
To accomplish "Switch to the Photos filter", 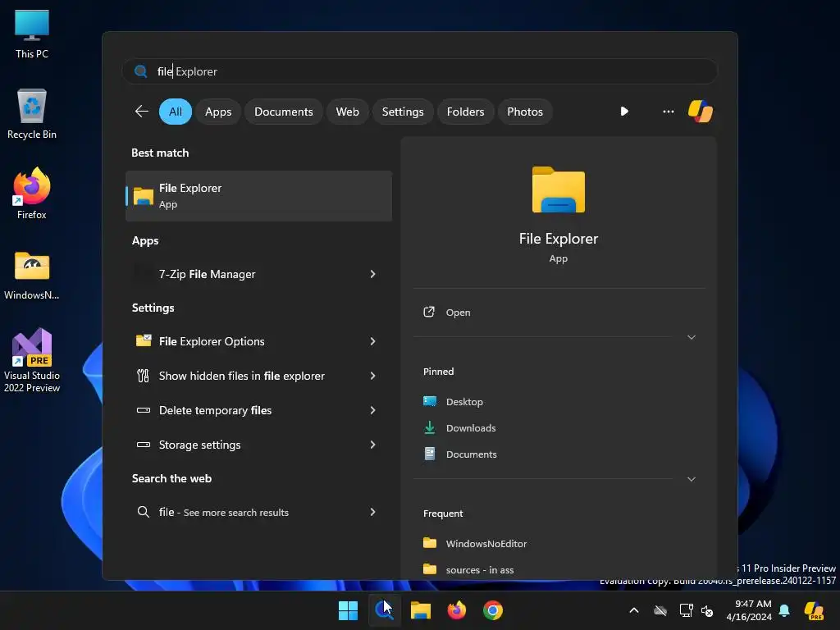I will 524,112.
